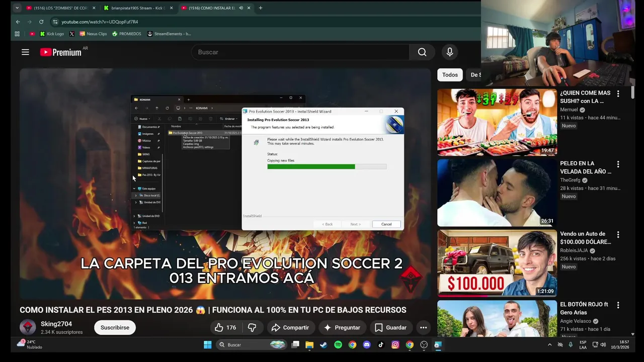Screen dimensions: 644x362
Task: Start voice search with the microphone
Action: (450, 52)
